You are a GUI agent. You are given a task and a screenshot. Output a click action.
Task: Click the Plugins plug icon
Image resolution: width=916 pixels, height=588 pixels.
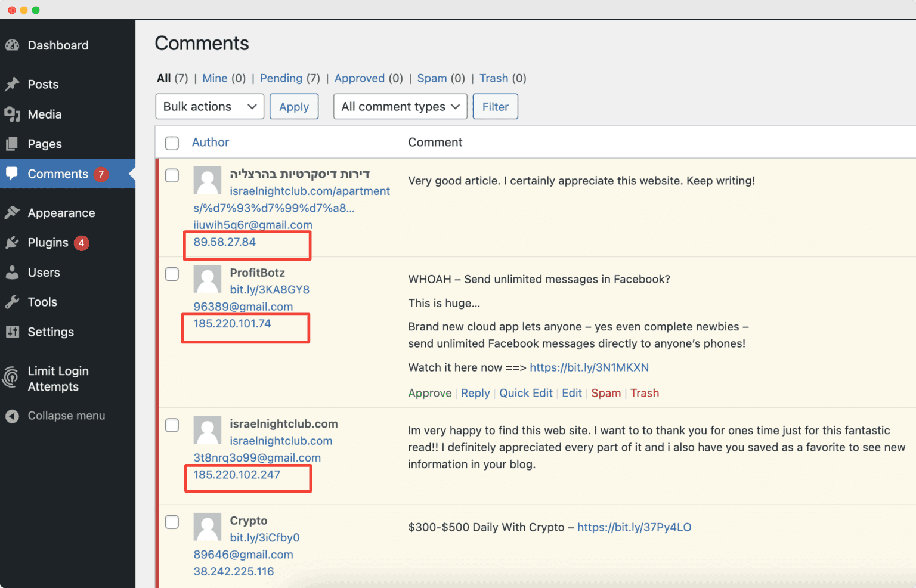pos(12,243)
